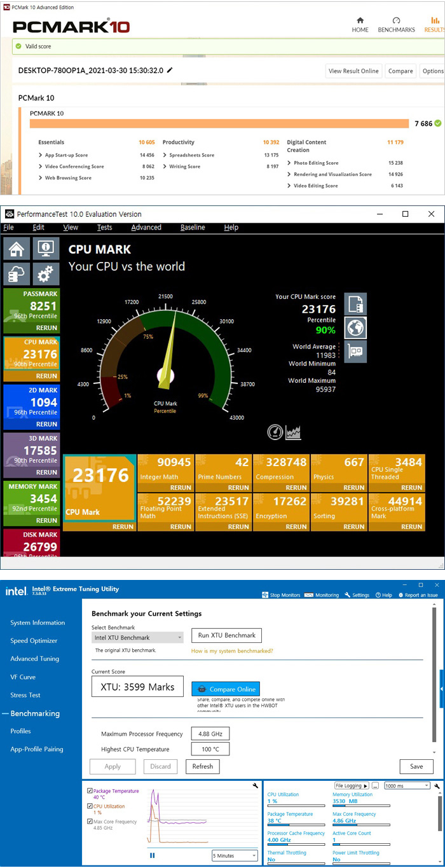Click PerformanceTest home icon
The image size is (445, 868).
tap(17, 249)
